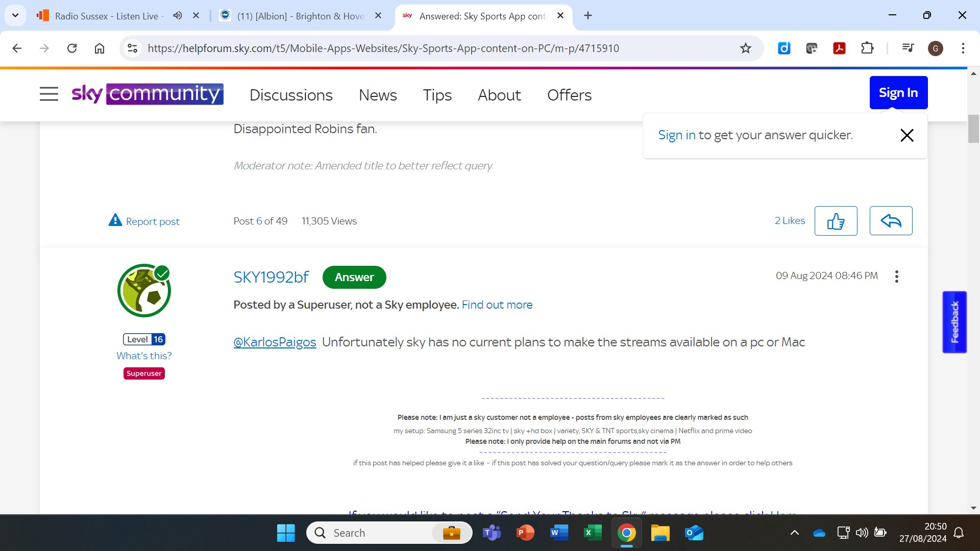The height and width of the screenshot is (551, 980).
Task: Open PowerPoint from taskbar
Action: tap(525, 533)
